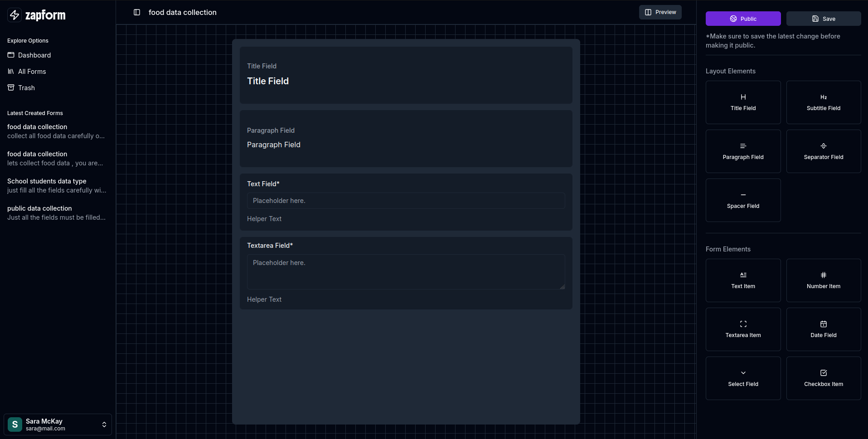Click the zapform logo
The image size is (868, 439).
pos(37,15)
